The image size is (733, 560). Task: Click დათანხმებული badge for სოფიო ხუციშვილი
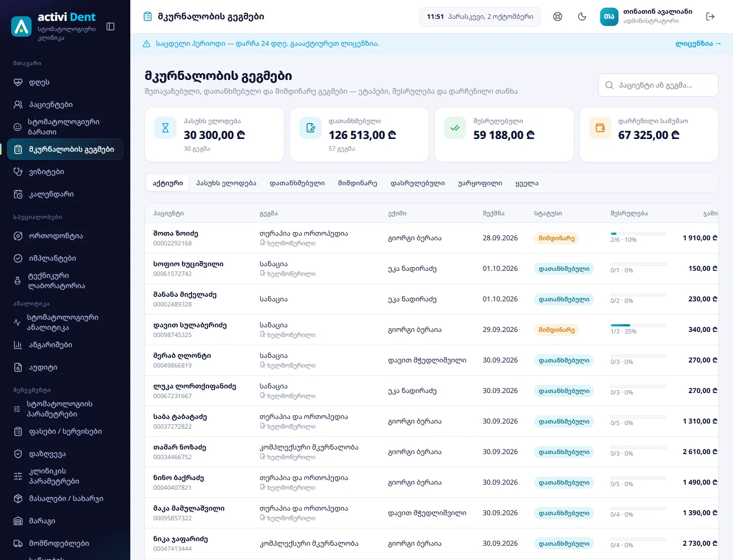tap(564, 269)
